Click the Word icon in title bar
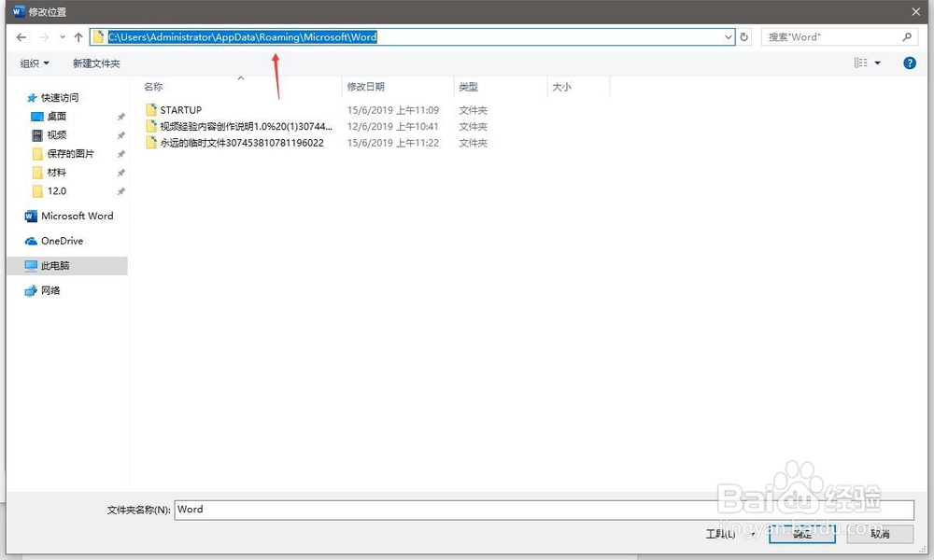 (x=18, y=12)
